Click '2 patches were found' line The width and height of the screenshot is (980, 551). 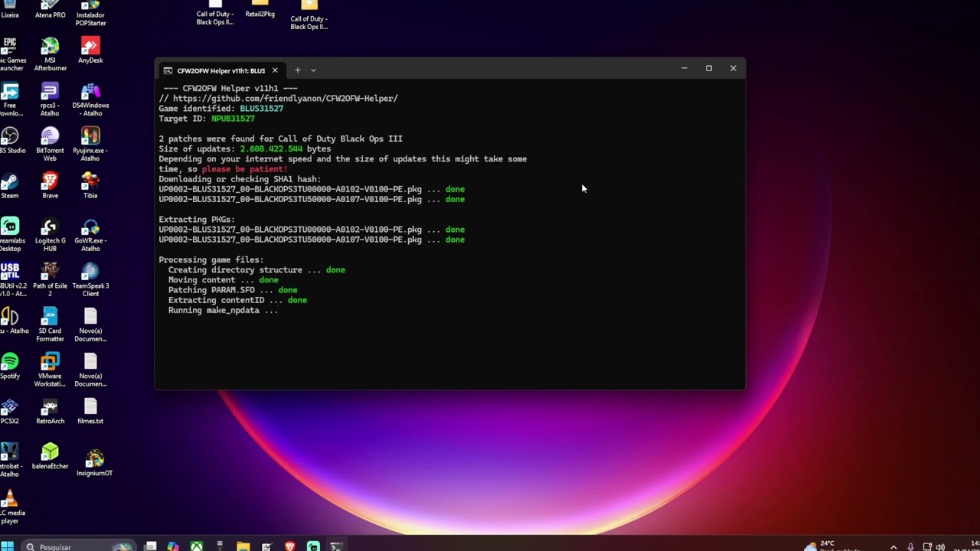(x=280, y=139)
